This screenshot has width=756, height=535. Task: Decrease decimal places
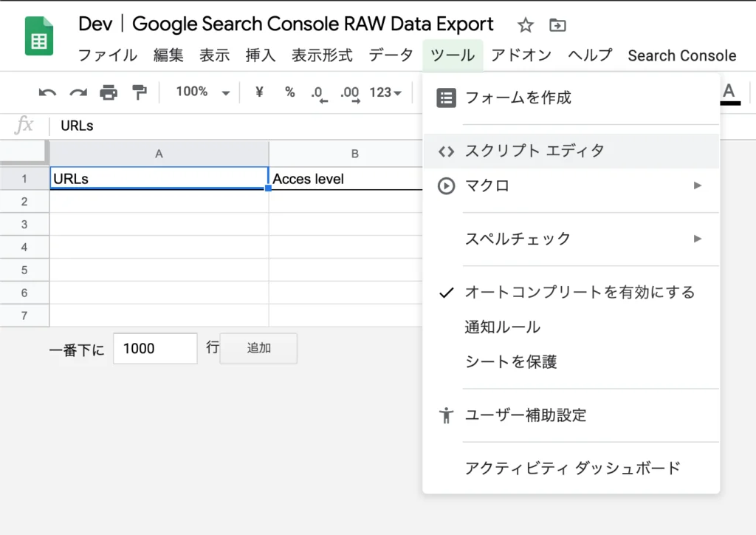pyautogui.click(x=319, y=93)
